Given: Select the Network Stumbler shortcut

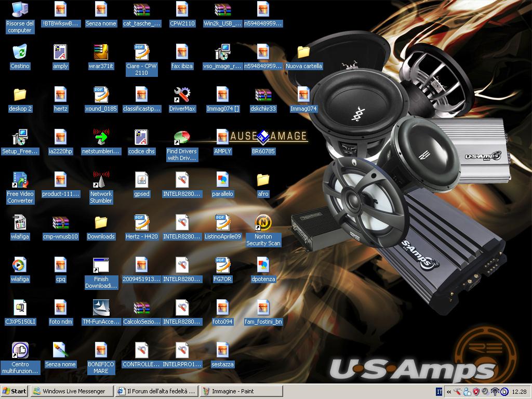Looking at the screenshot, I should point(101,188).
